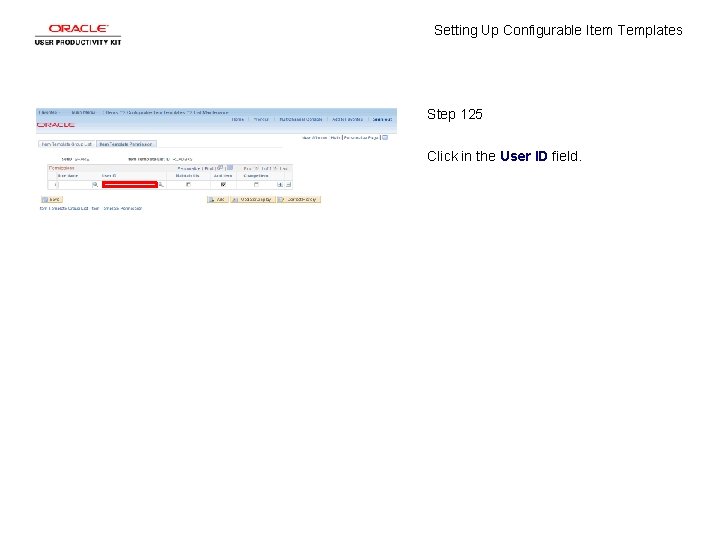Open MultiChannel Console link
720x540 pixels.
301,119
